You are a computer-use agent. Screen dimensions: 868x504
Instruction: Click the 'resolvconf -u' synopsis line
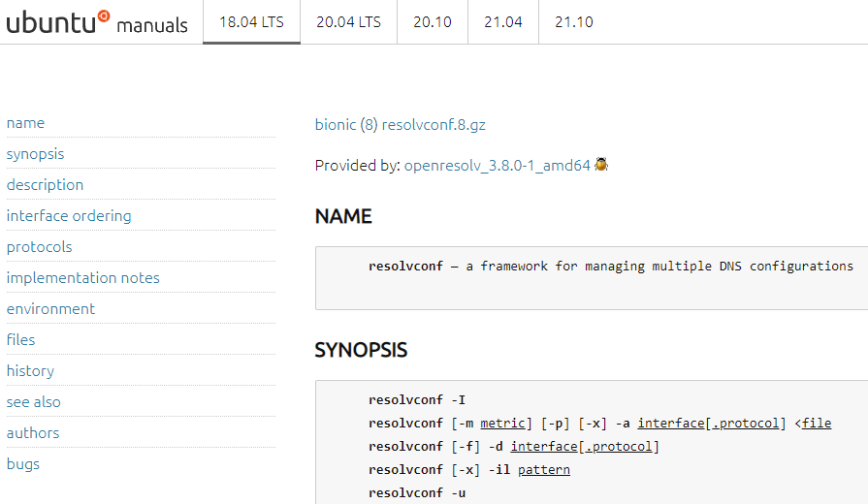[x=417, y=492]
